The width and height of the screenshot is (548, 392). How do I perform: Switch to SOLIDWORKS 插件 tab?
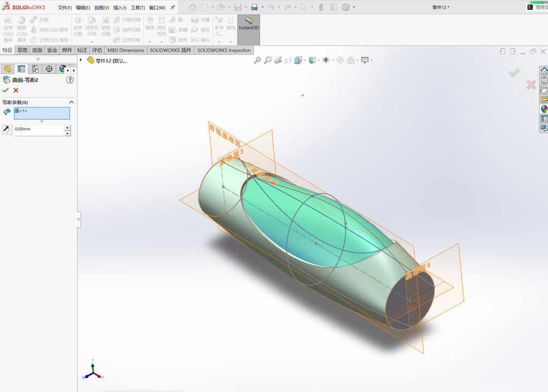(171, 50)
